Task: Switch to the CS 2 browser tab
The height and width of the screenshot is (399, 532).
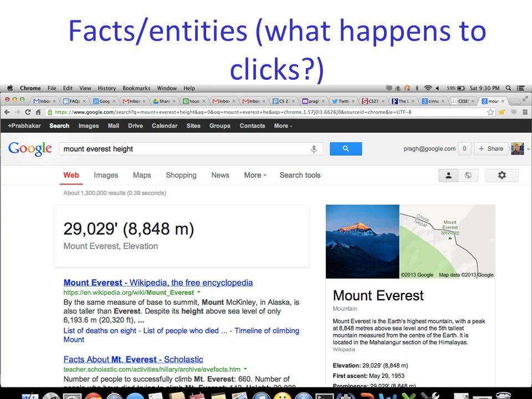Action: tap(284, 101)
